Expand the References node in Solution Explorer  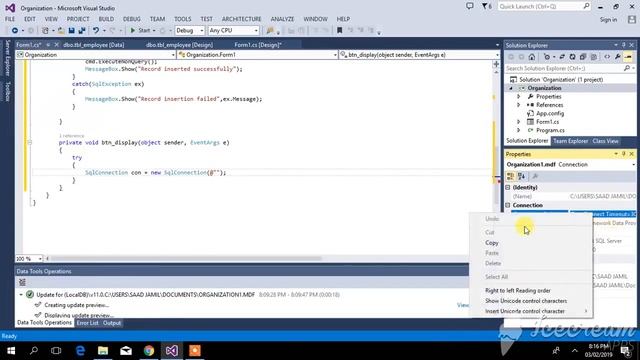coord(518,105)
